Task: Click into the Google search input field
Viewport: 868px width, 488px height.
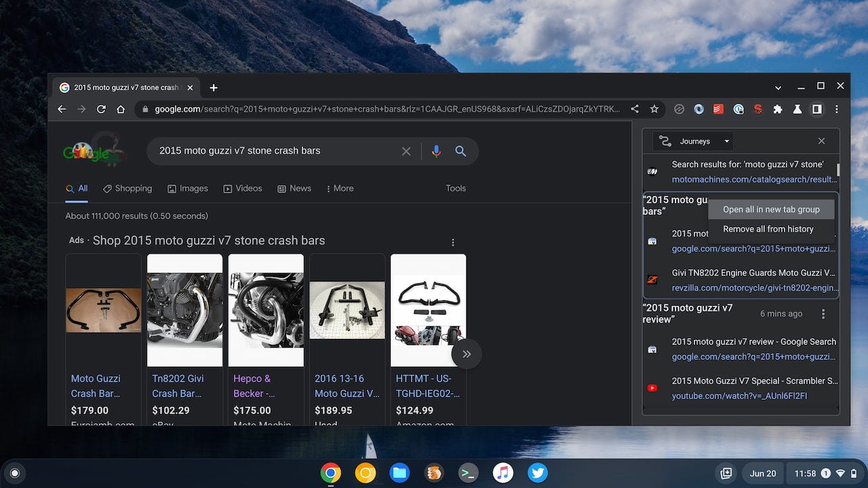Action: coord(275,151)
